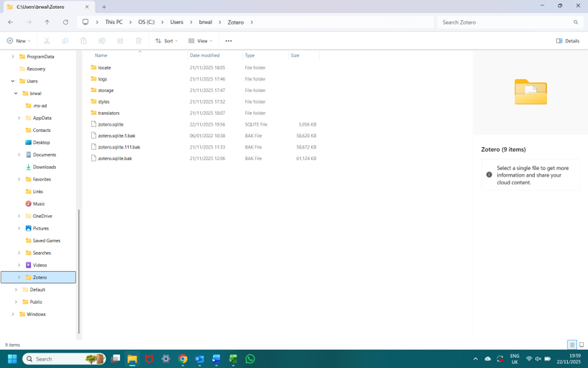Click the Rename icon in toolbar
This screenshot has height=368, width=588.
pos(102,41)
